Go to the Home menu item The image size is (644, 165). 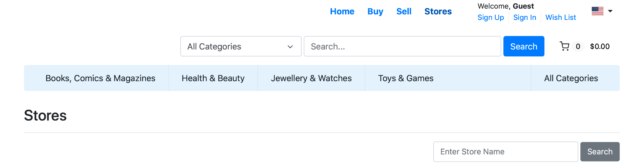tap(342, 11)
